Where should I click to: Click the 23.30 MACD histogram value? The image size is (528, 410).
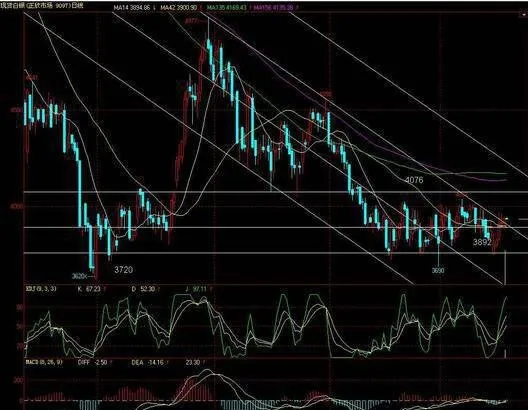click(193, 363)
